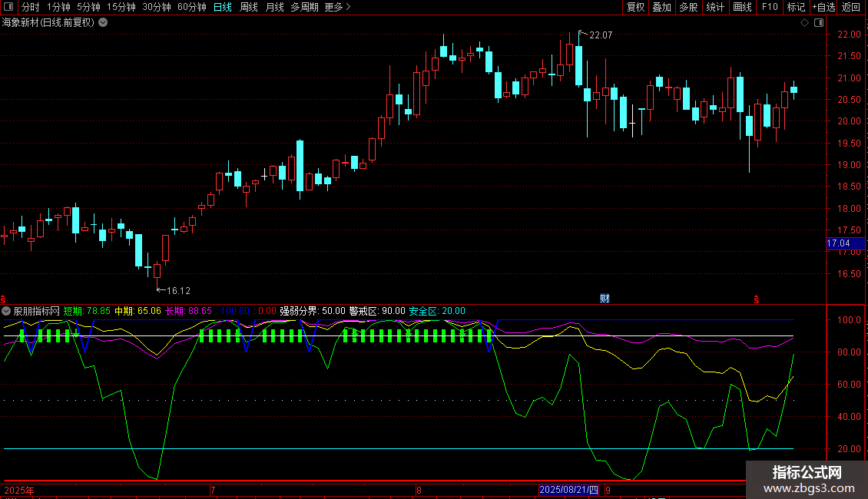Viewport: 868px width, 499px height.
Task: Click the 16.12 low price label
Action: coord(178,290)
